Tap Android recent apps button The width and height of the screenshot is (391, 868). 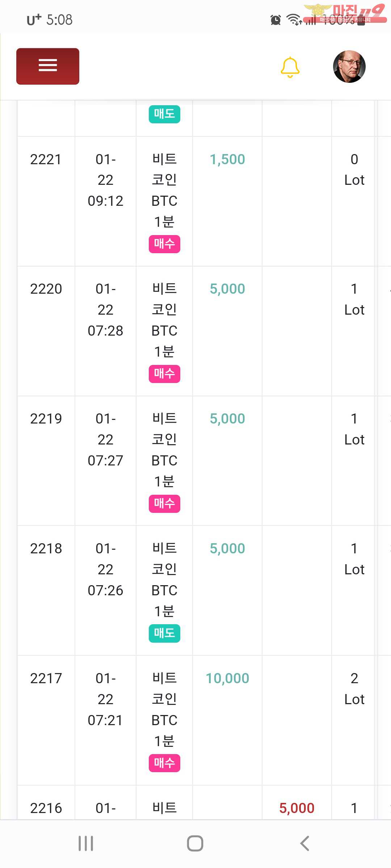86,843
